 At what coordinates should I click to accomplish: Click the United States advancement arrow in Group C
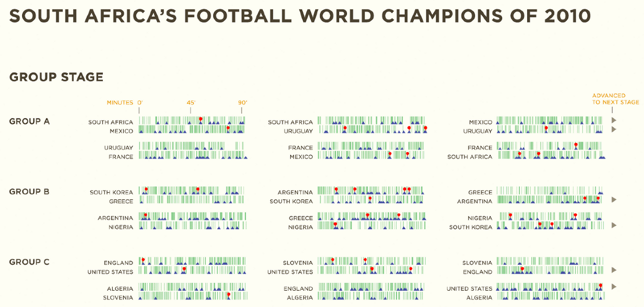[613, 287]
